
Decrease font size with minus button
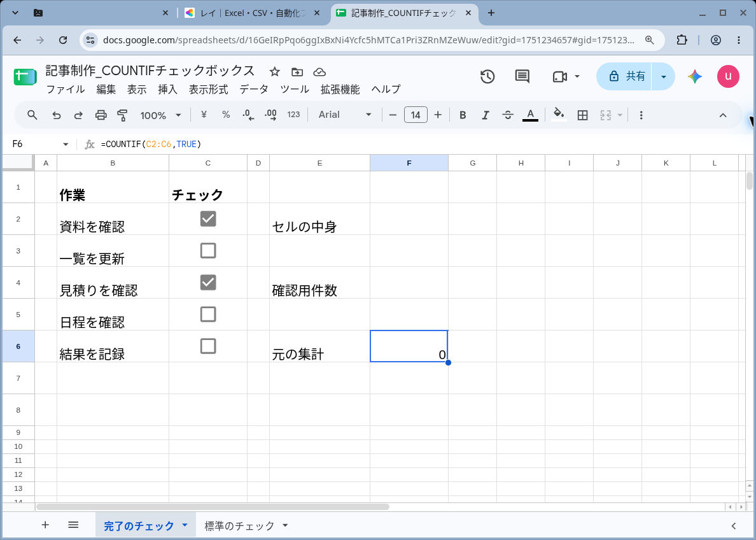tap(393, 115)
